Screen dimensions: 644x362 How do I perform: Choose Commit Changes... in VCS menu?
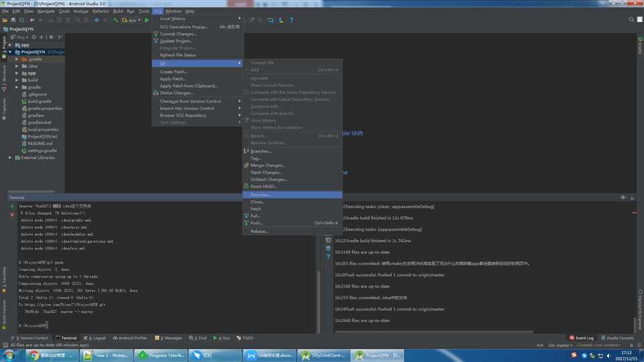(x=197, y=34)
